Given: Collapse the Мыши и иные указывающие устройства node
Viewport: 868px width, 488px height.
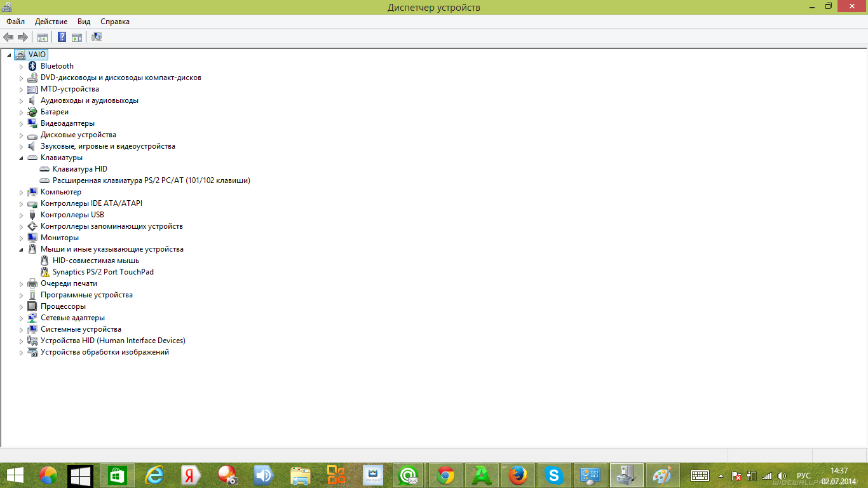Looking at the screenshot, I should [21, 250].
